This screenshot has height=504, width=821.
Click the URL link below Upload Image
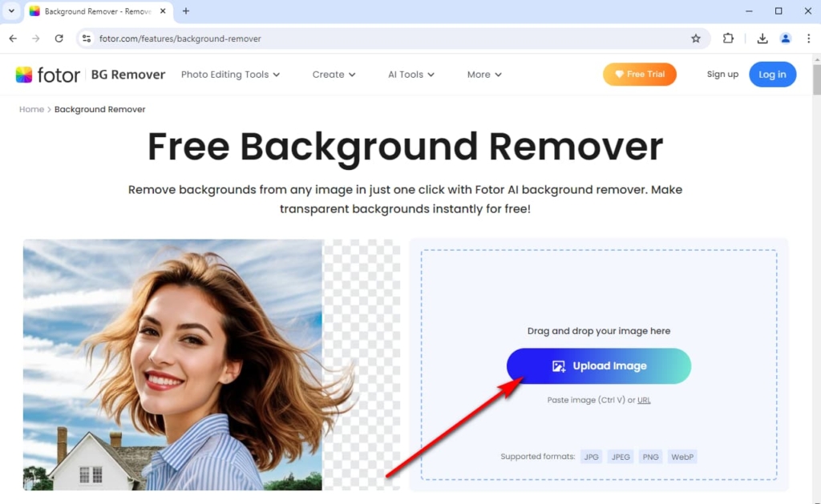tap(644, 400)
